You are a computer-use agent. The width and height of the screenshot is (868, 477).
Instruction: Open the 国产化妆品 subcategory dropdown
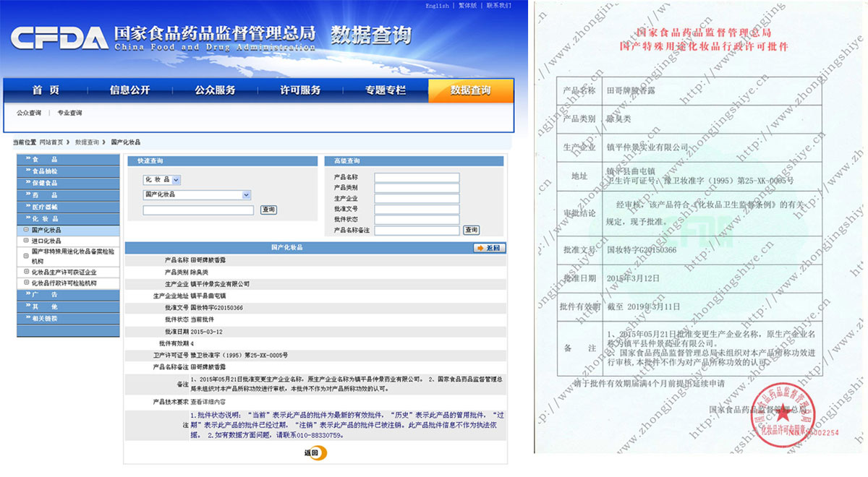click(x=246, y=195)
